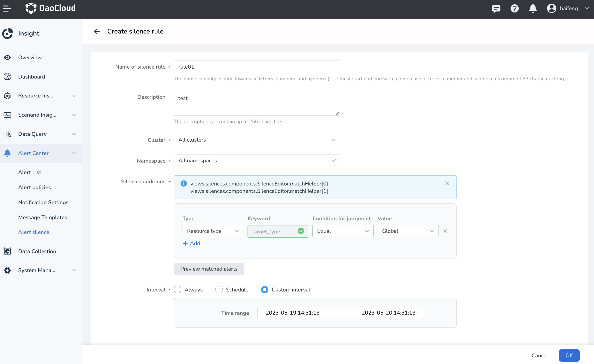This screenshot has width=594, height=364.
Task: Select the Always interval option
Action: click(x=178, y=290)
